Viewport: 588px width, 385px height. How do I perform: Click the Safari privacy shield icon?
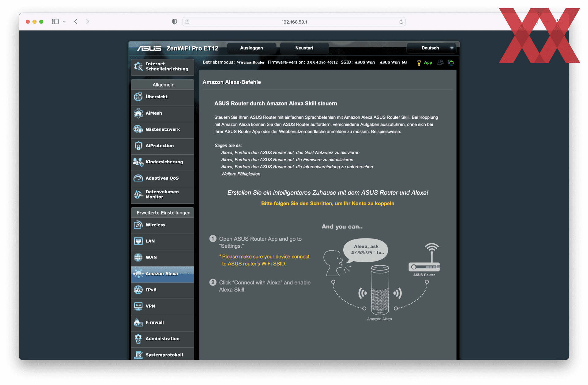coord(175,22)
